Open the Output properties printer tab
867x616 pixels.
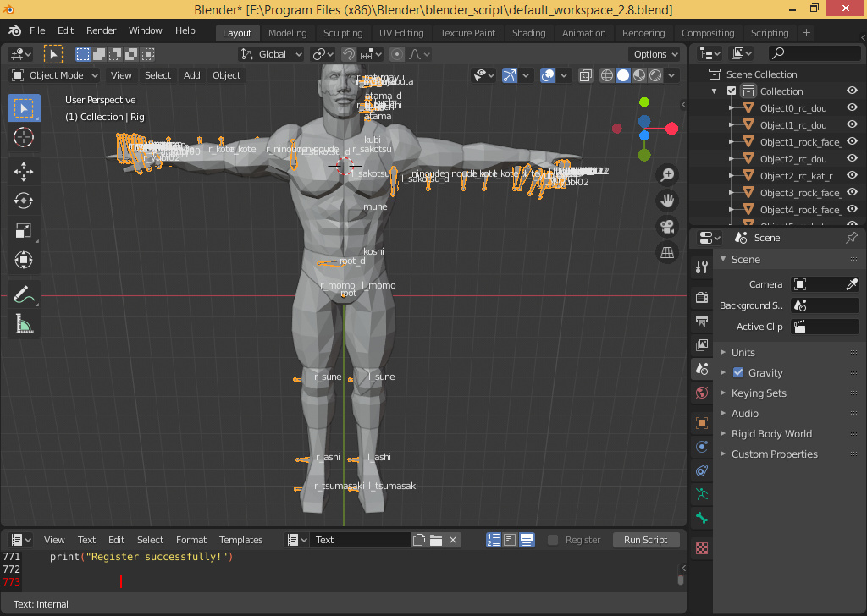tap(702, 321)
